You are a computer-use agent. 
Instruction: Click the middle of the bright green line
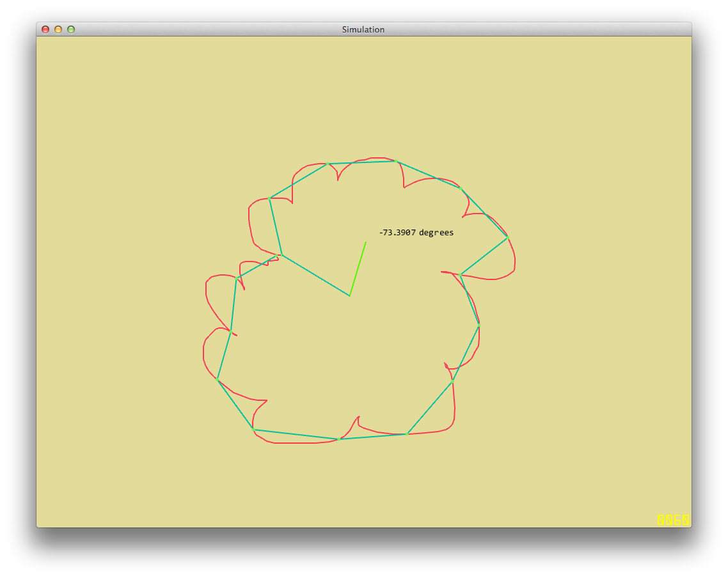358,269
